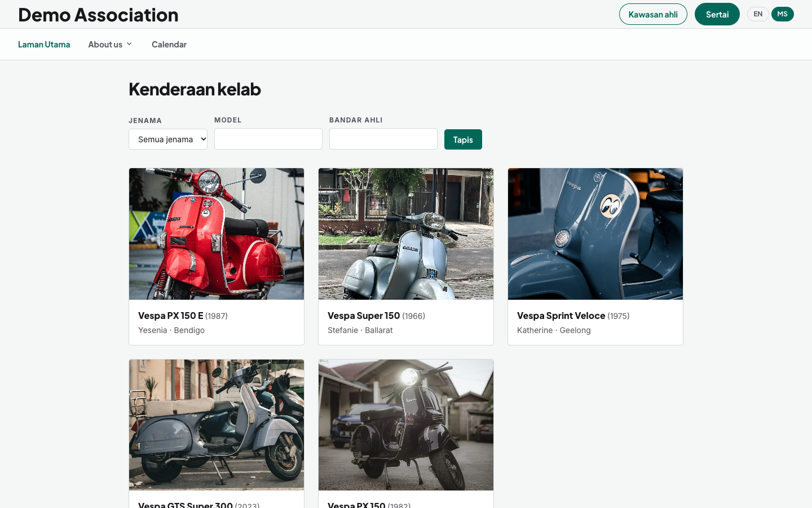Open the red Vespa PX 150 E photo

(x=217, y=234)
